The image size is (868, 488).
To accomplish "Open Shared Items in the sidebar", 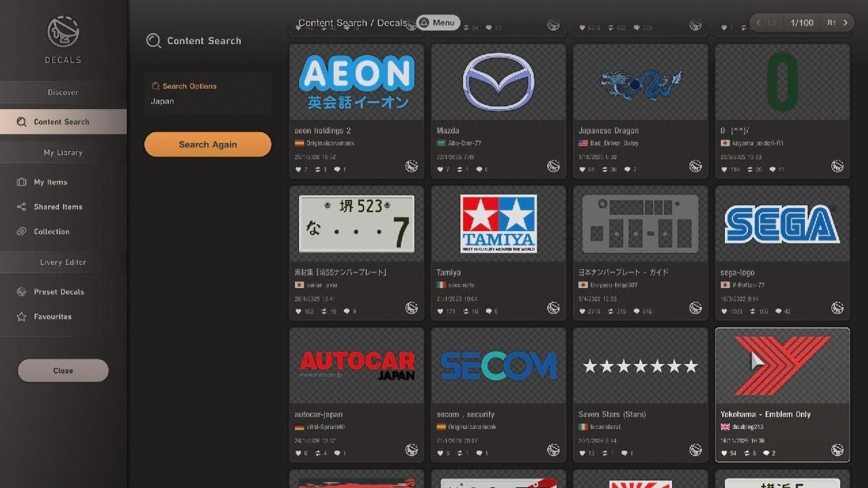I will click(63, 207).
